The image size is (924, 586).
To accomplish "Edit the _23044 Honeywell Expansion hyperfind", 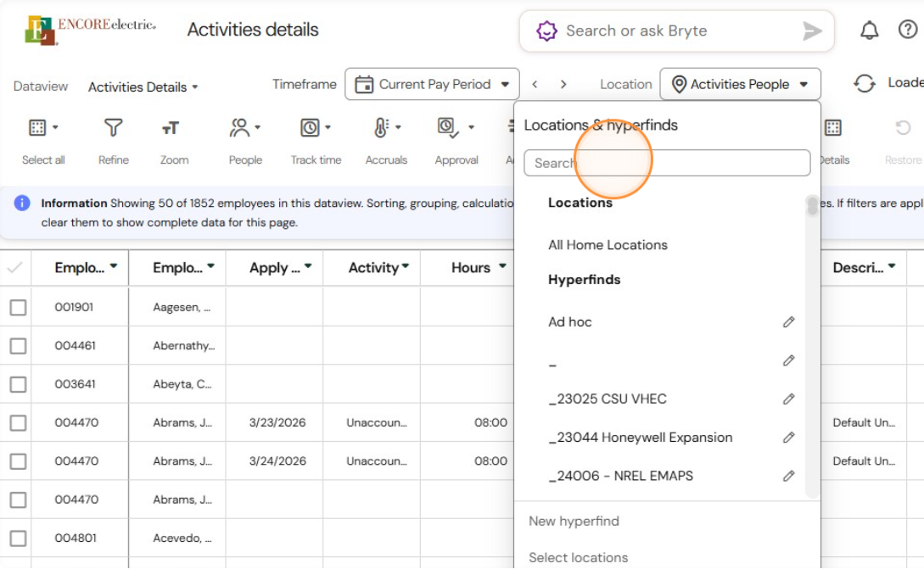I will point(788,437).
